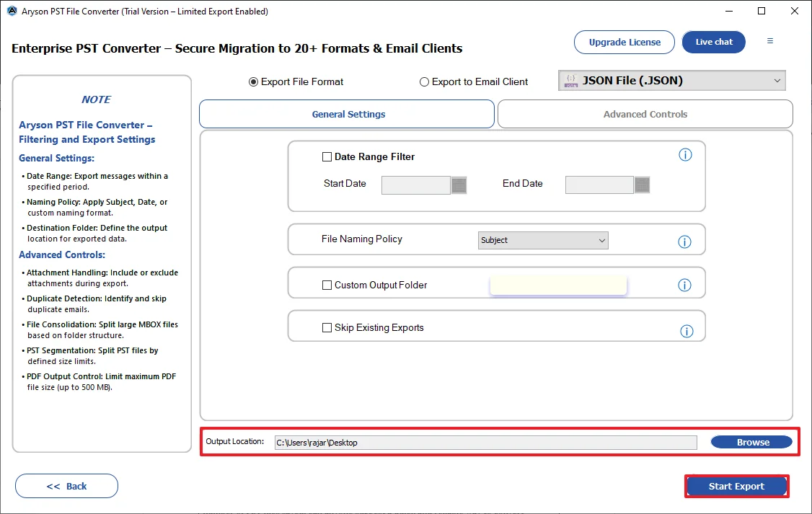Click the 'Advanced Controls:' heading in the note panel

(x=62, y=254)
